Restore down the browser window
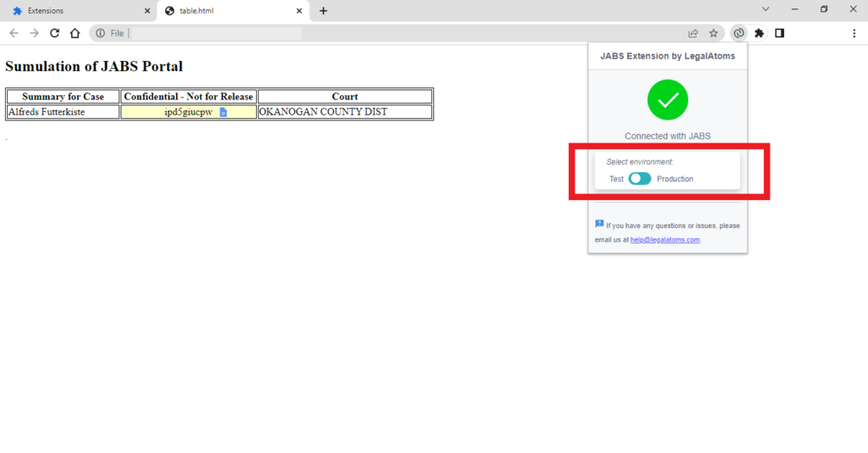 (824, 9)
